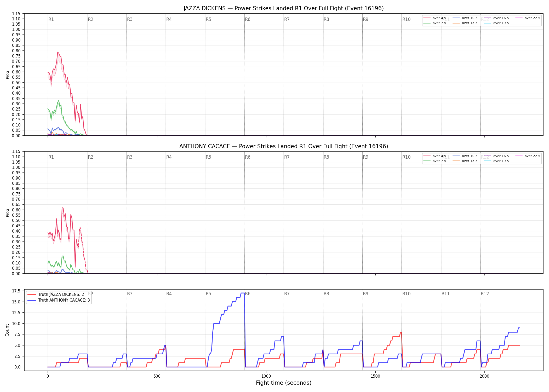Viewport: 549px width, 392px height.
Task: Click green swatch for over 7.5 in Dickens legend
Action: pos(427,23)
